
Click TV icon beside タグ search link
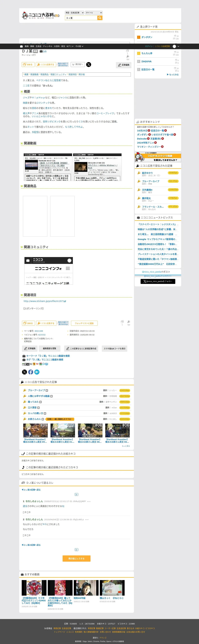coord(24,359)
